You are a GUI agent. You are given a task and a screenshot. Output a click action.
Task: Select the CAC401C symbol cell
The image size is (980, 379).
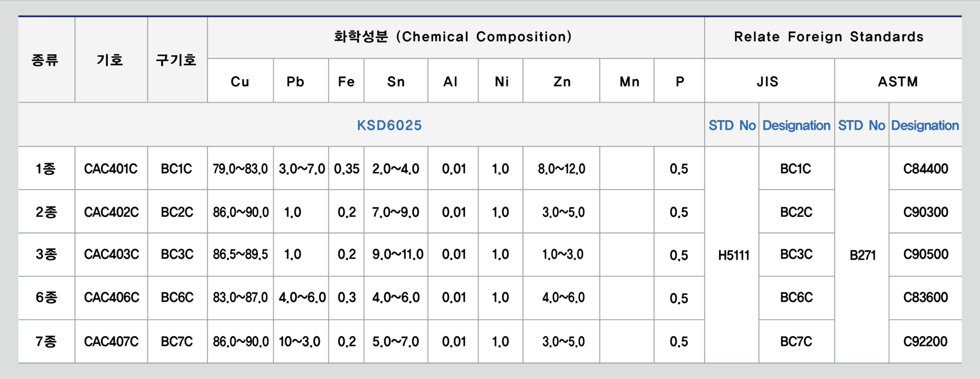click(x=111, y=169)
